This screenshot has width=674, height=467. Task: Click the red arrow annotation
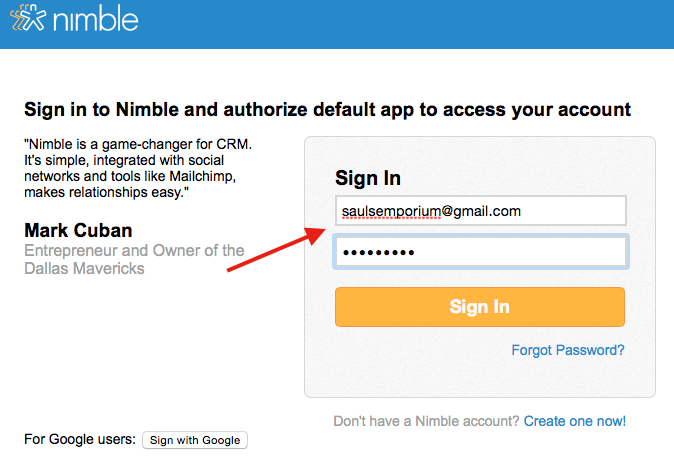(276, 249)
